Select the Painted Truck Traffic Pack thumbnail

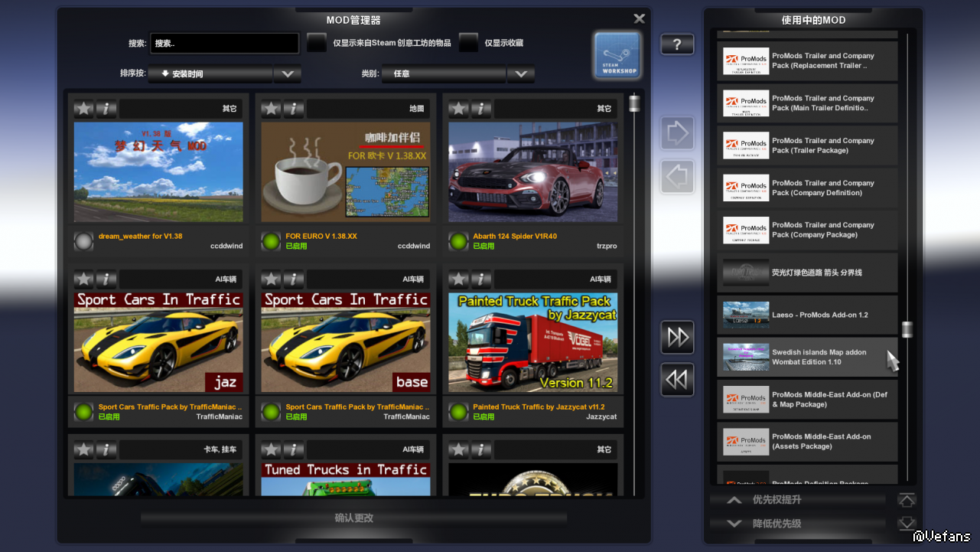click(533, 342)
